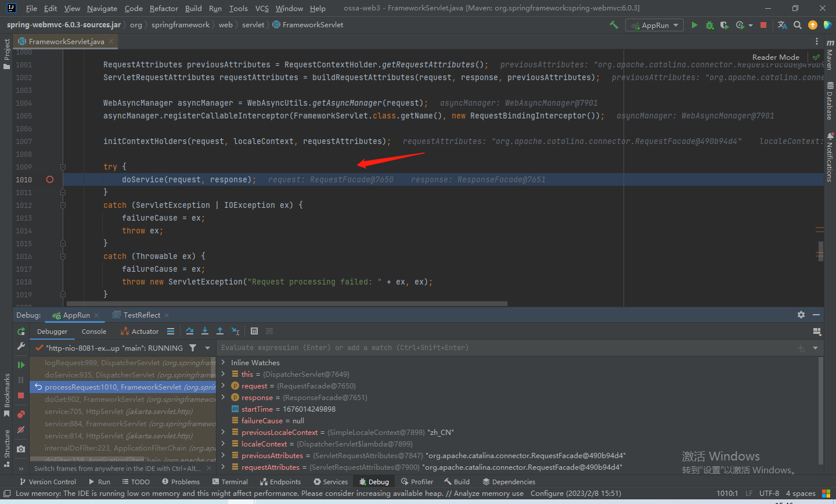Open the Dependencies tool window
Screen dimensions: 836x504
coord(509,481)
